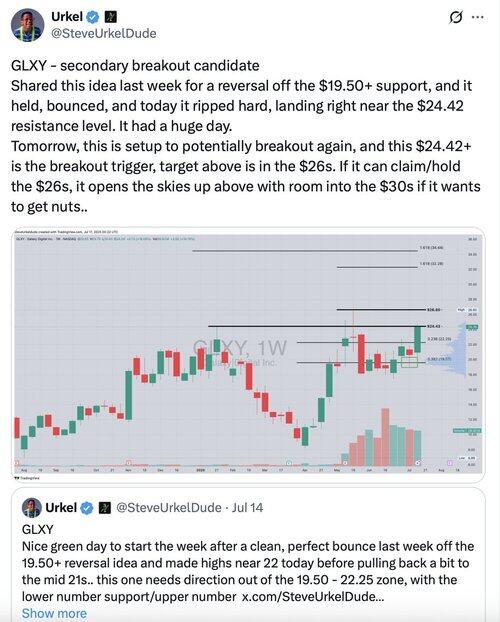Image resolution: width=500 pixels, height=622 pixels.
Task: Click the verified badge in the quoted tweet
Action: [87, 508]
